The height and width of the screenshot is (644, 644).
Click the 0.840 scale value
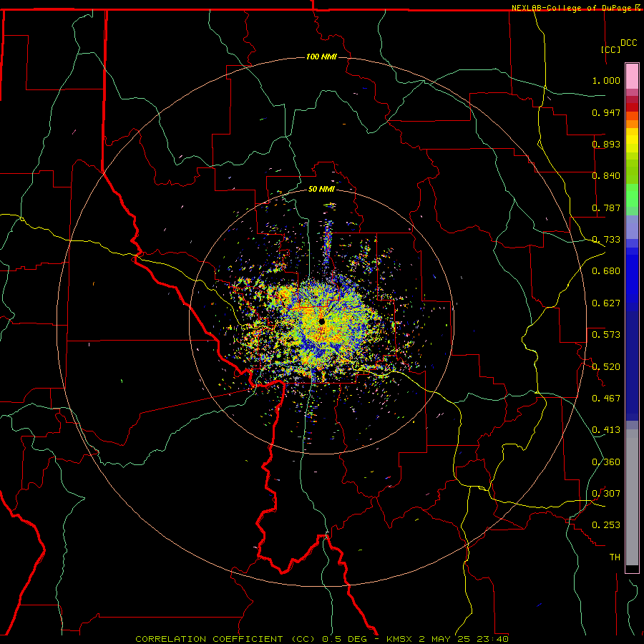(x=606, y=176)
